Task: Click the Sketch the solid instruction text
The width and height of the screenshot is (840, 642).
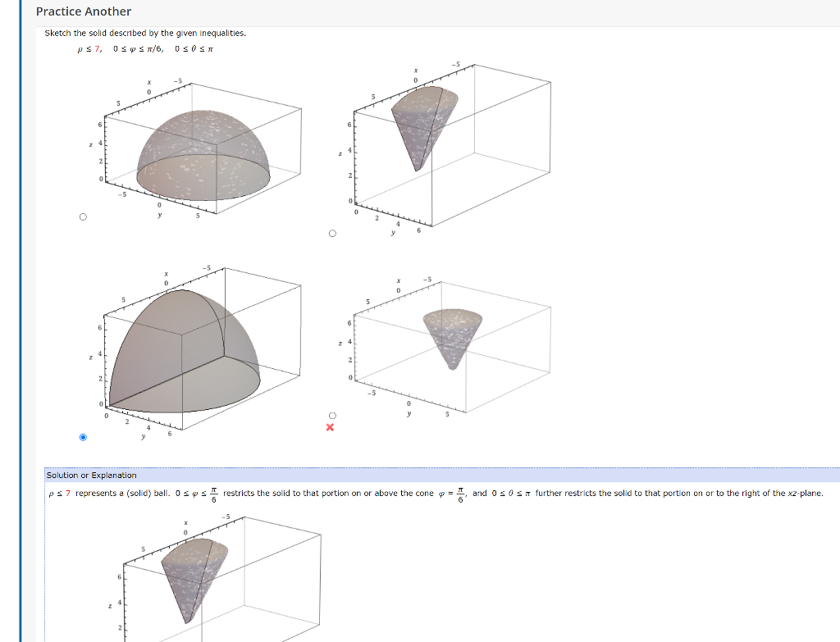Action: [x=145, y=33]
